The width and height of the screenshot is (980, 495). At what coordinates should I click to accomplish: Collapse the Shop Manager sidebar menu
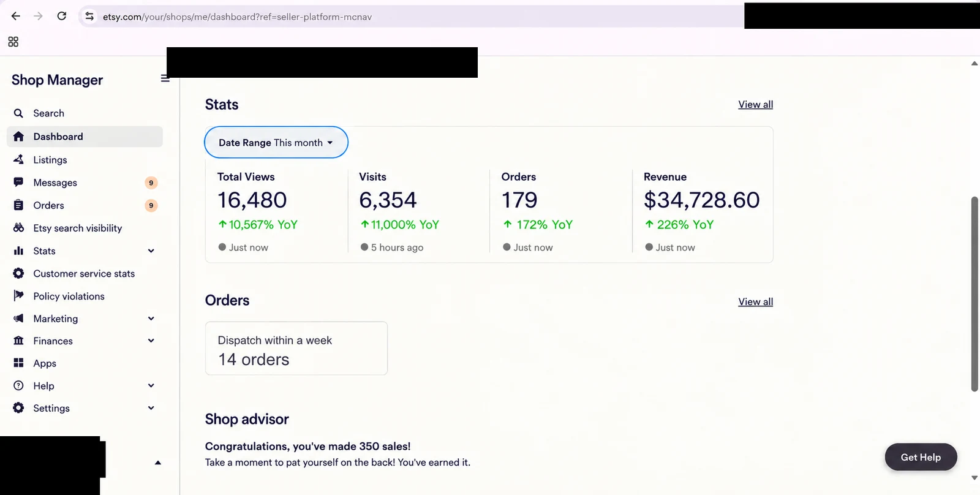[165, 78]
